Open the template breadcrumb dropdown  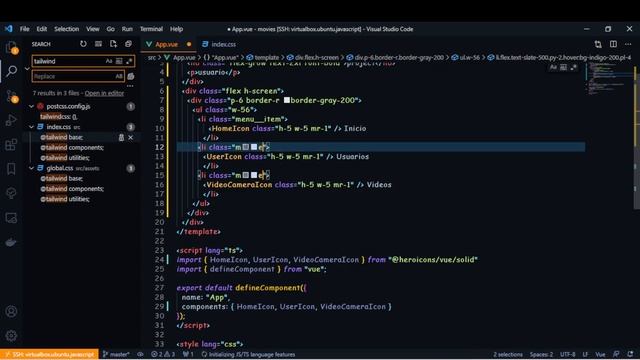pyautogui.click(x=262, y=58)
